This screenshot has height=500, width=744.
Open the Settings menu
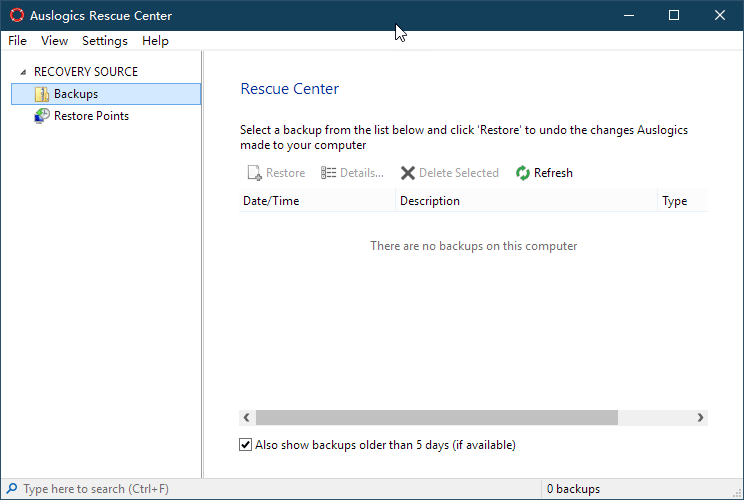point(105,41)
